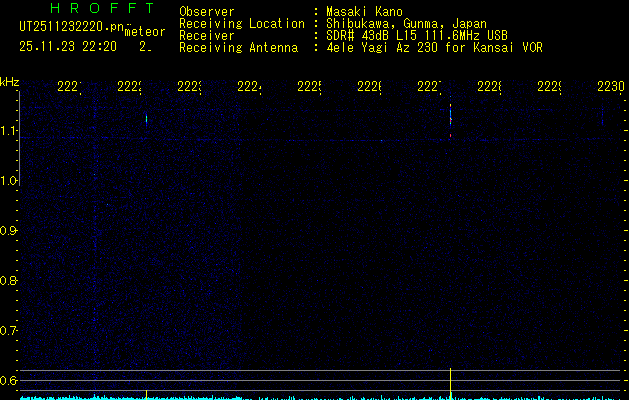Click the 1.1 kHz frequency tick
629x400 pixels.
[x=8, y=130]
